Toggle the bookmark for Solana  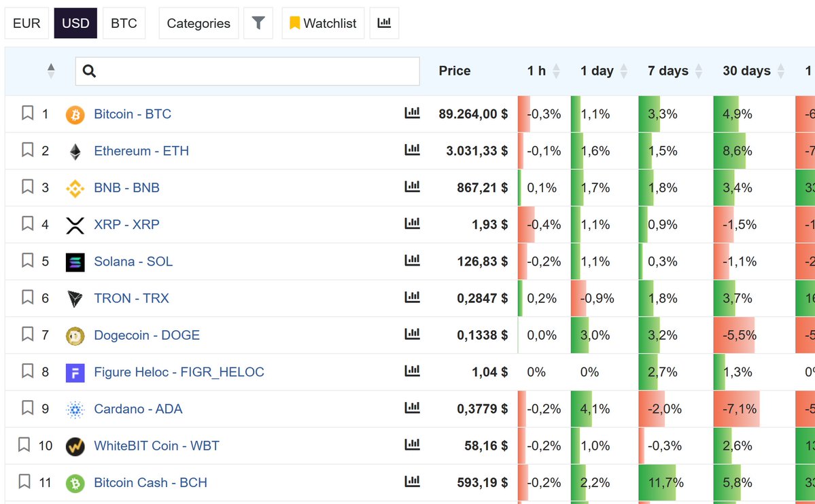(x=27, y=261)
